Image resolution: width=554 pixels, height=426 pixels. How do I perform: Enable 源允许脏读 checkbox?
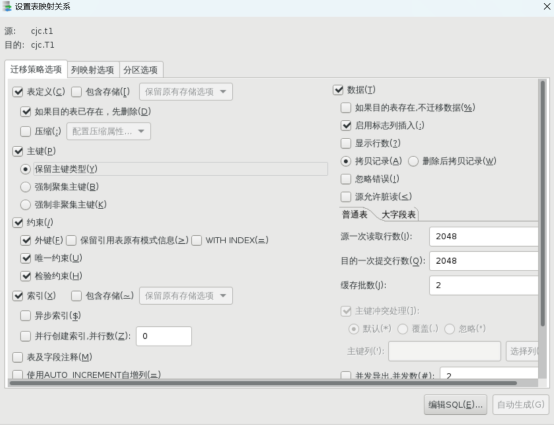(x=346, y=197)
